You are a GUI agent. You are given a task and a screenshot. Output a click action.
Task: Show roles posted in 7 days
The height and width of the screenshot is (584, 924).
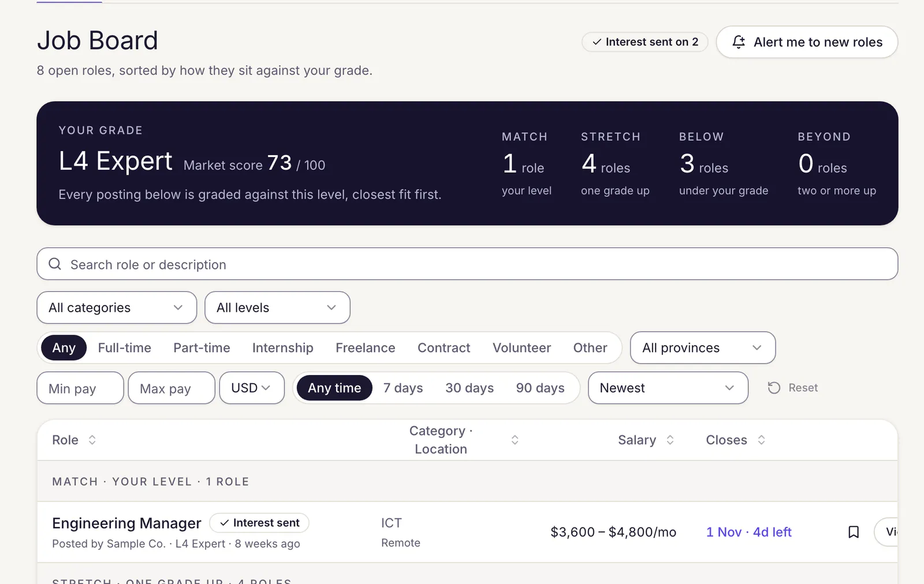[403, 388]
